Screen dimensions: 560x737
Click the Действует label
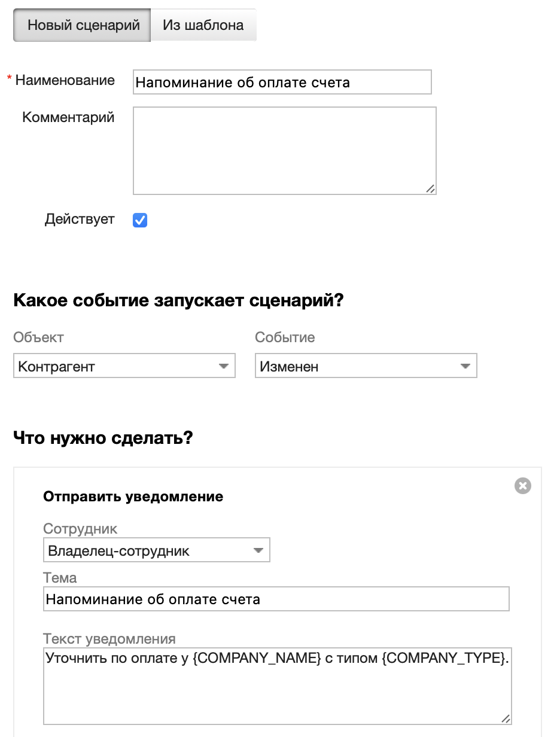[x=80, y=220]
